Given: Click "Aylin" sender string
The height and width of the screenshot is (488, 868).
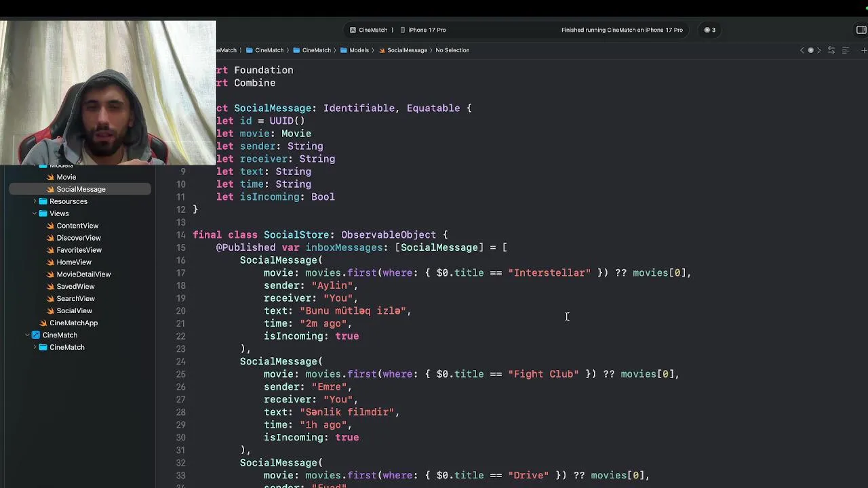Looking at the screenshot, I should (x=332, y=285).
